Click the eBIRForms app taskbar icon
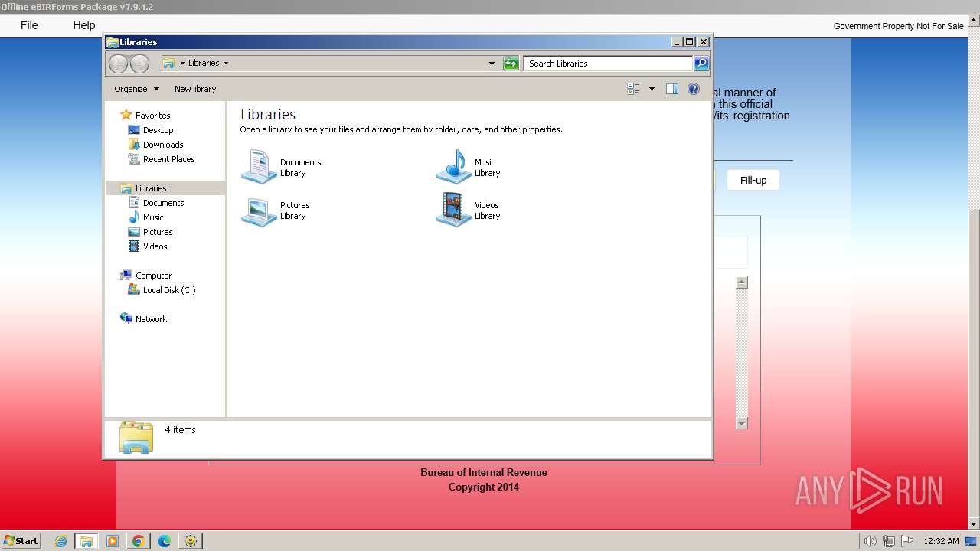 [x=191, y=541]
